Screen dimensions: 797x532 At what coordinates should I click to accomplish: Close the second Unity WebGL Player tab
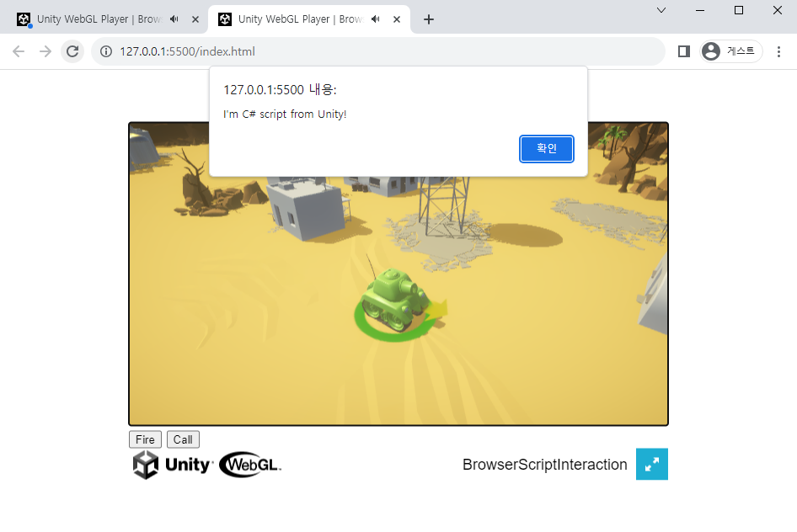[x=397, y=19]
